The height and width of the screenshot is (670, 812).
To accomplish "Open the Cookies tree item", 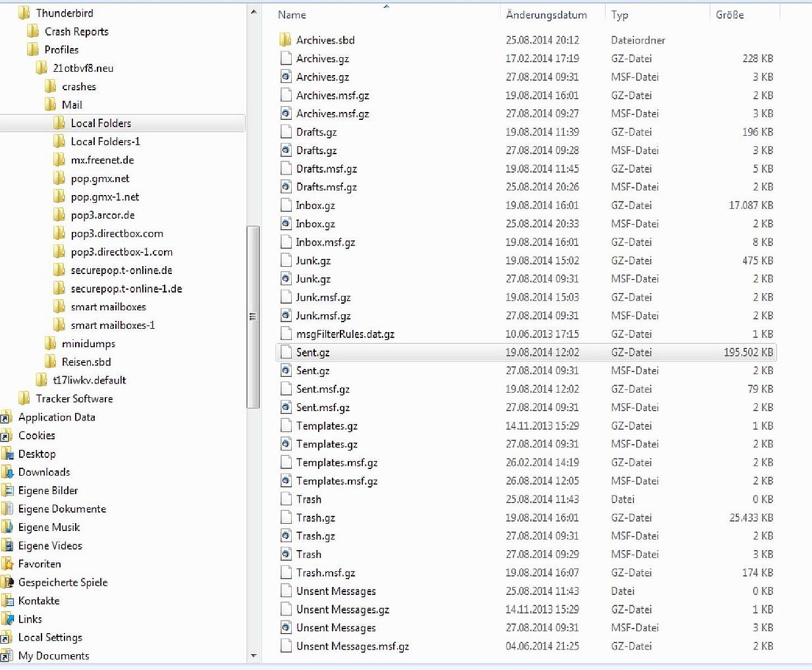I will point(36,435).
